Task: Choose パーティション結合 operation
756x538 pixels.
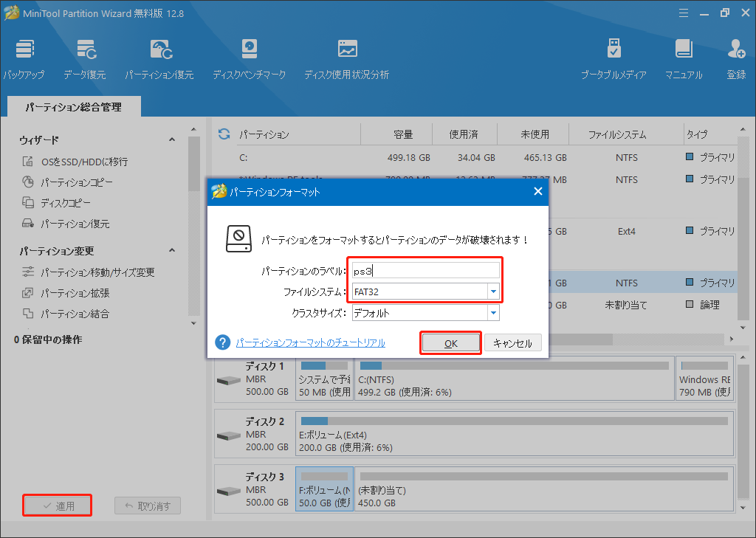Action: click(x=66, y=314)
